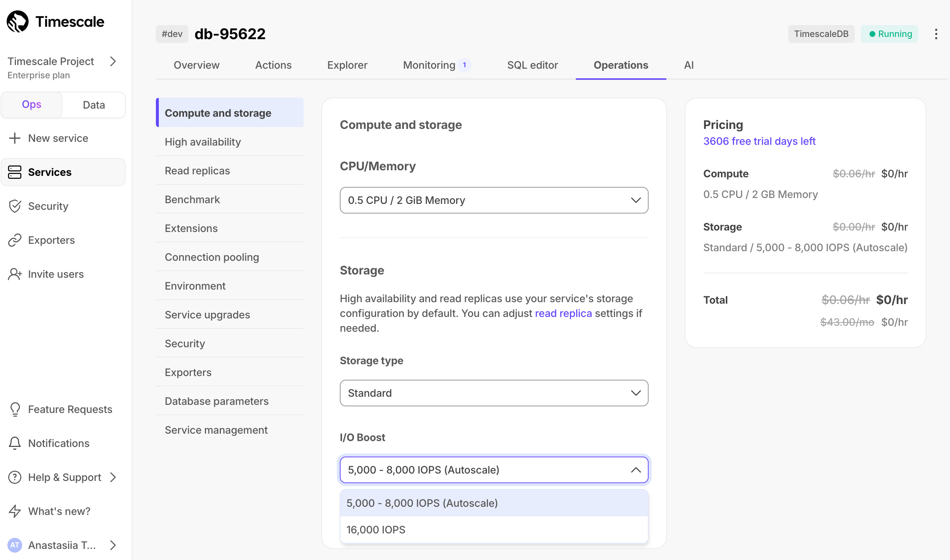
Task: Click the Security shield icon in sidebar
Action: (15, 206)
